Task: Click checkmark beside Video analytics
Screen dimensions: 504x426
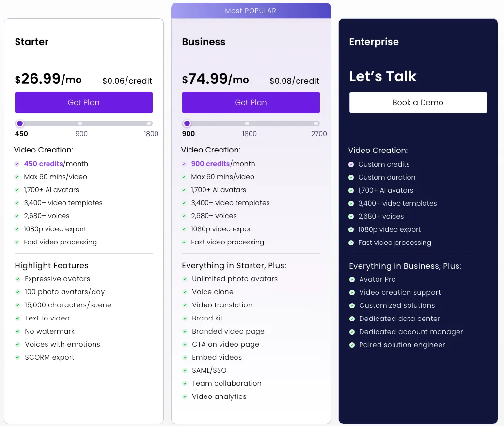Action: tap(185, 396)
